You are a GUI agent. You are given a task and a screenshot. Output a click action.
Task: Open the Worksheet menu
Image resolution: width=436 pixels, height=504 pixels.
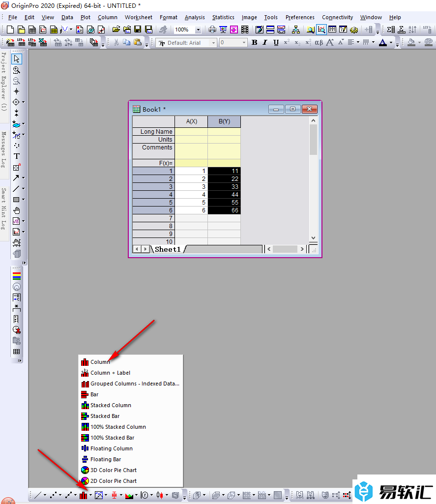[x=139, y=17]
